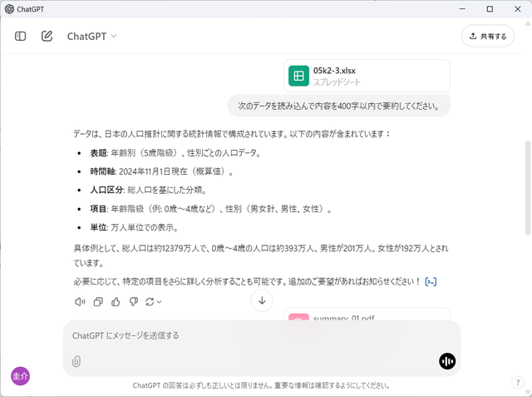Click the chat vertical scrollbar

[528, 188]
